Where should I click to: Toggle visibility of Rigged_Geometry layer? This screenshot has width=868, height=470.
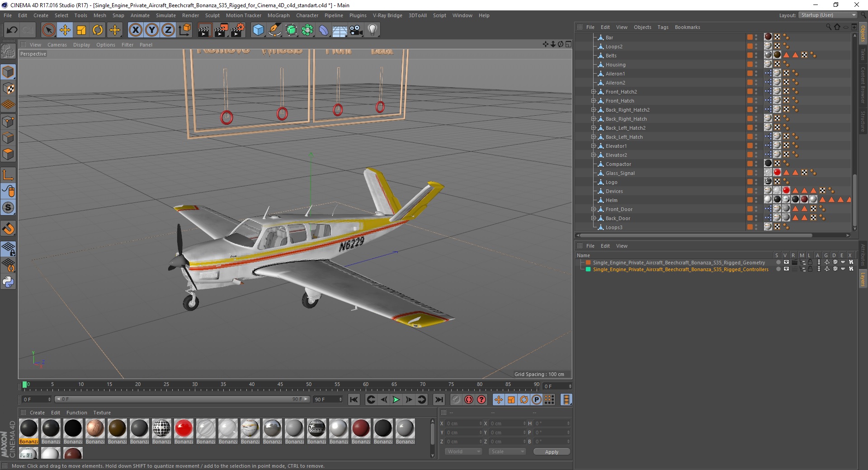coord(786,262)
